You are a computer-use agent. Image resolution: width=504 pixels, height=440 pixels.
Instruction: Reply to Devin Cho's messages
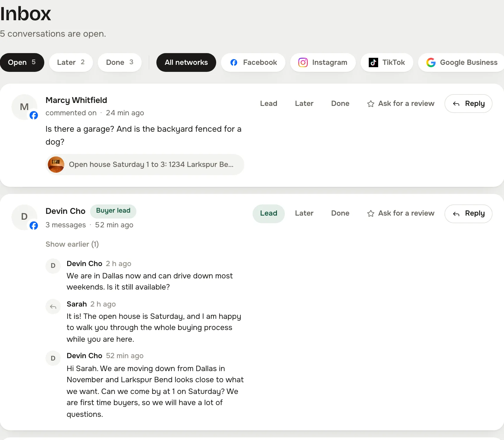469,214
